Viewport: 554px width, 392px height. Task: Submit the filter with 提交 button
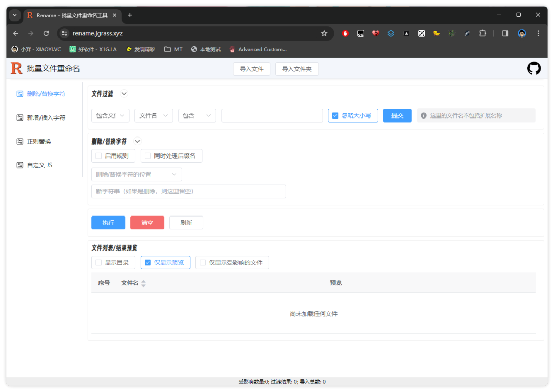click(x=397, y=115)
